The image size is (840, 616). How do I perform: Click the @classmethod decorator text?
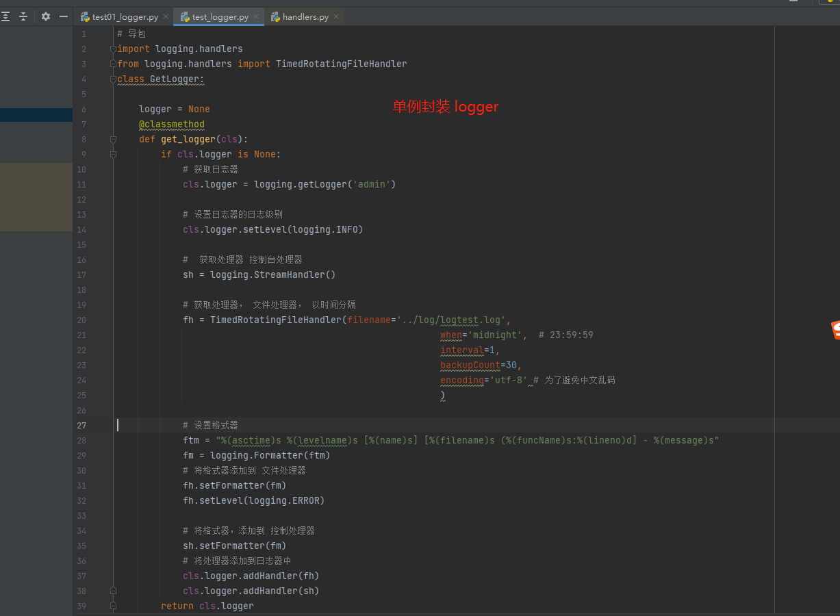(171, 125)
